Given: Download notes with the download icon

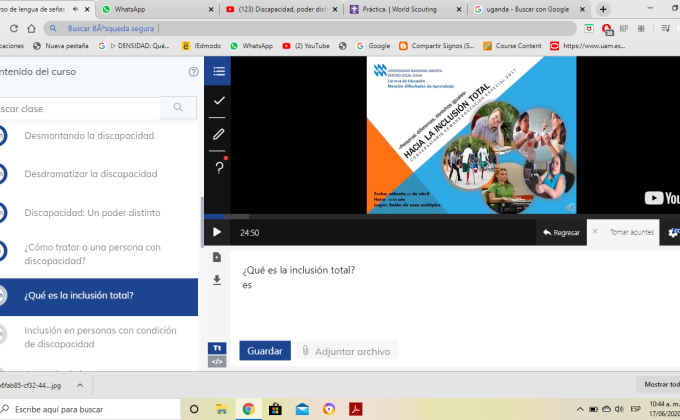Looking at the screenshot, I should pyautogui.click(x=217, y=280).
